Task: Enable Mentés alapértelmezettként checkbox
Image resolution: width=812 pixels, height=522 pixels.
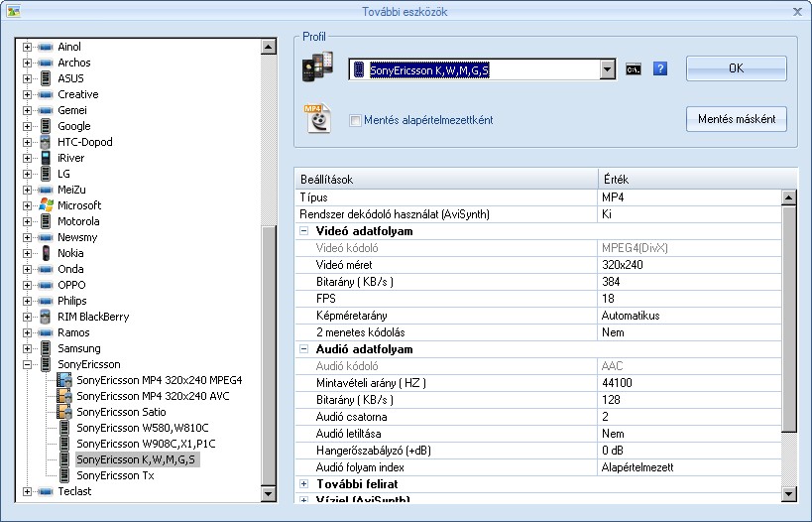Action: pyautogui.click(x=355, y=120)
